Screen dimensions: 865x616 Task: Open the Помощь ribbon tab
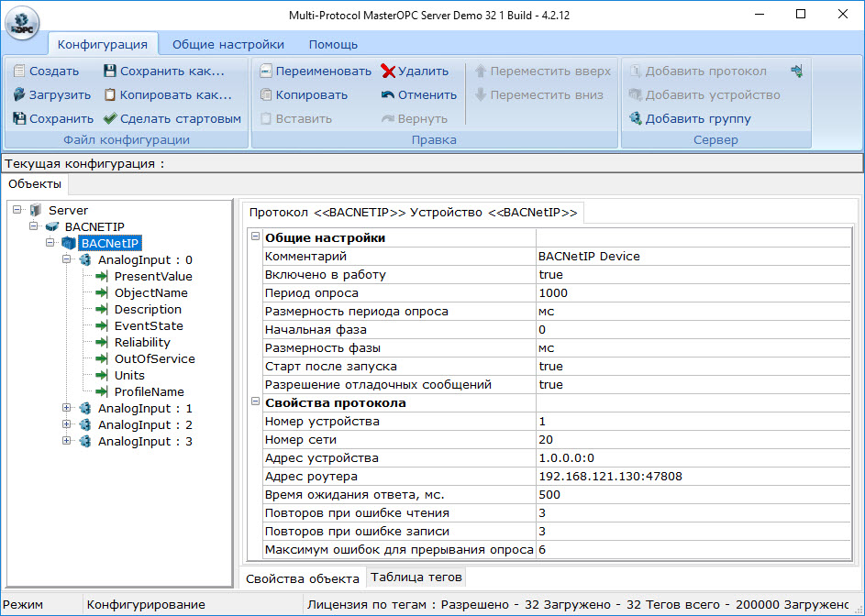click(333, 44)
